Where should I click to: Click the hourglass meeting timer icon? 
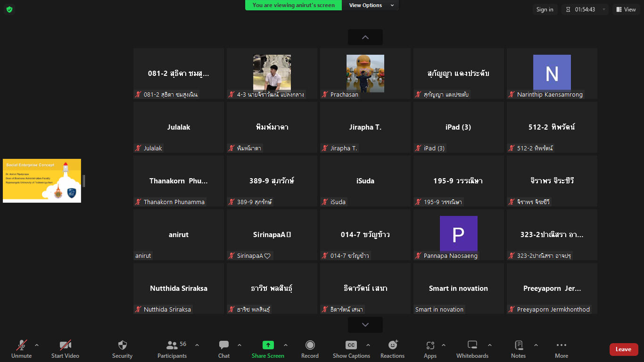coord(568,9)
